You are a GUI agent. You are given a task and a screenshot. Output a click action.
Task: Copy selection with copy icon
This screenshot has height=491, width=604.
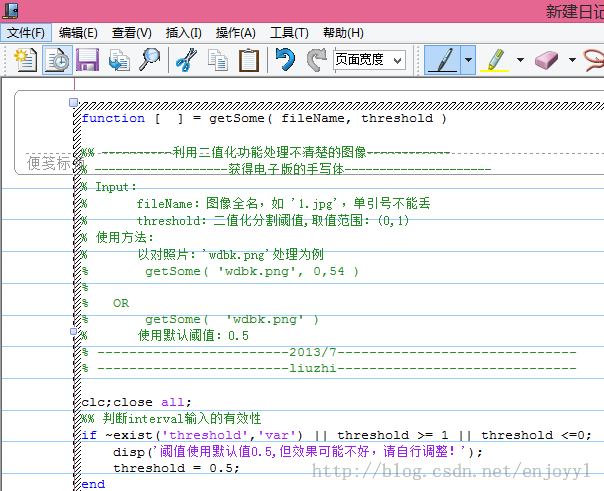[x=218, y=60]
